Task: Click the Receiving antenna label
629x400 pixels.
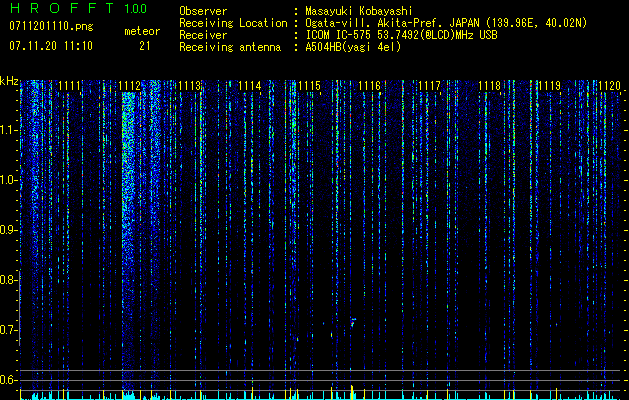Action: pyautogui.click(x=230, y=47)
